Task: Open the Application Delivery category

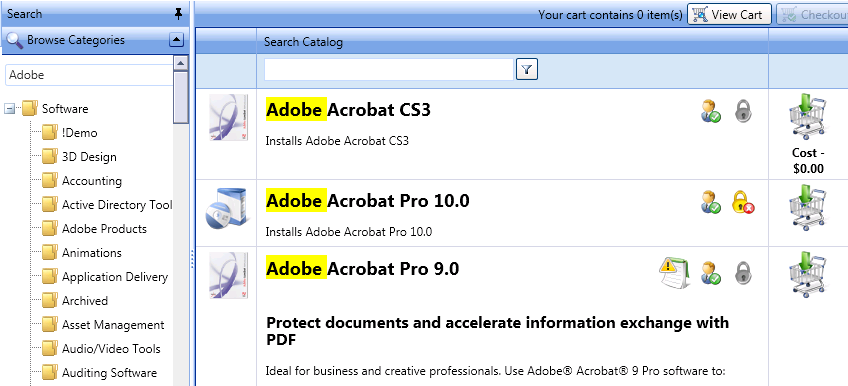Action: click(115, 277)
